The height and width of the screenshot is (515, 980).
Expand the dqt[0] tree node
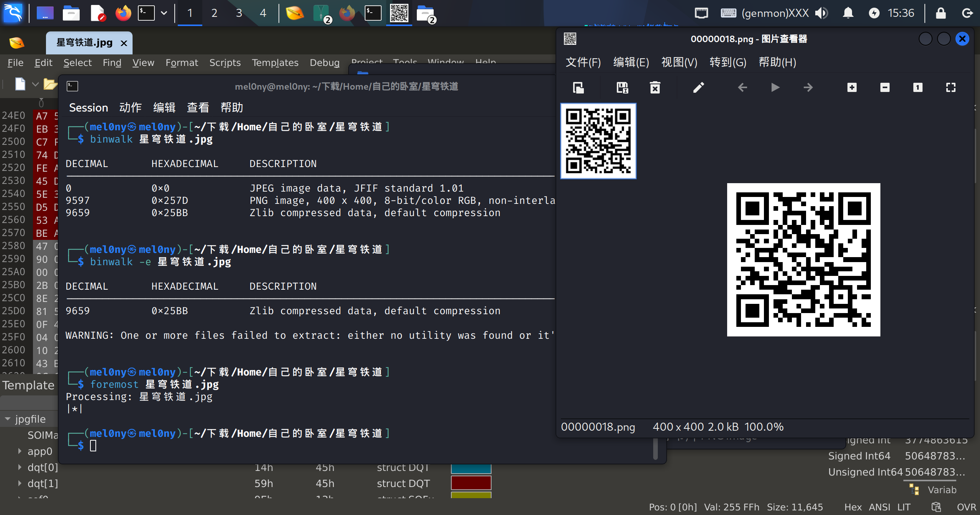click(x=20, y=467)
